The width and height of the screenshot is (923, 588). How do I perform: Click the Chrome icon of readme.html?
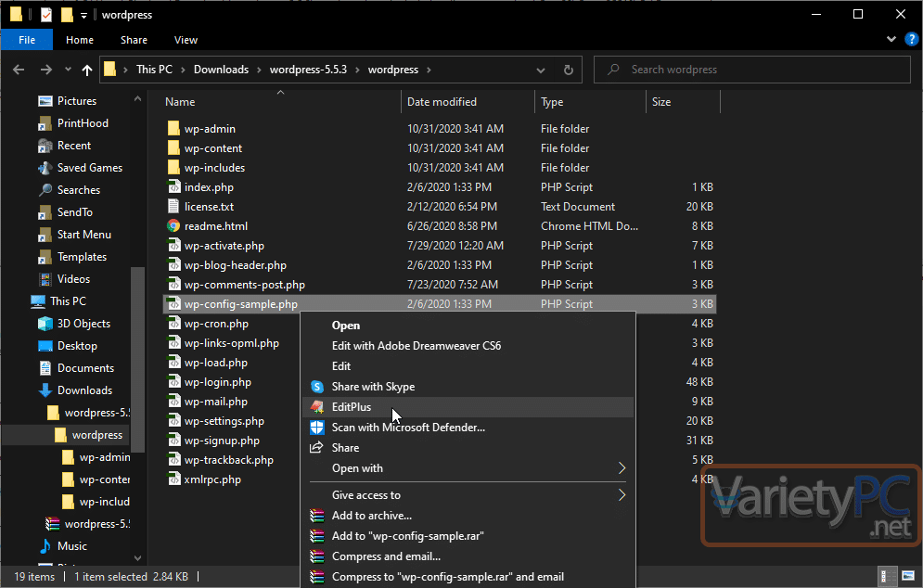click(x=173, y=226)
